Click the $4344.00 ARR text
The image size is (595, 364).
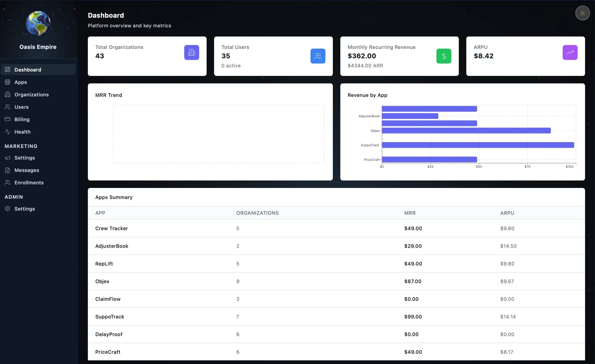point(365,66)
